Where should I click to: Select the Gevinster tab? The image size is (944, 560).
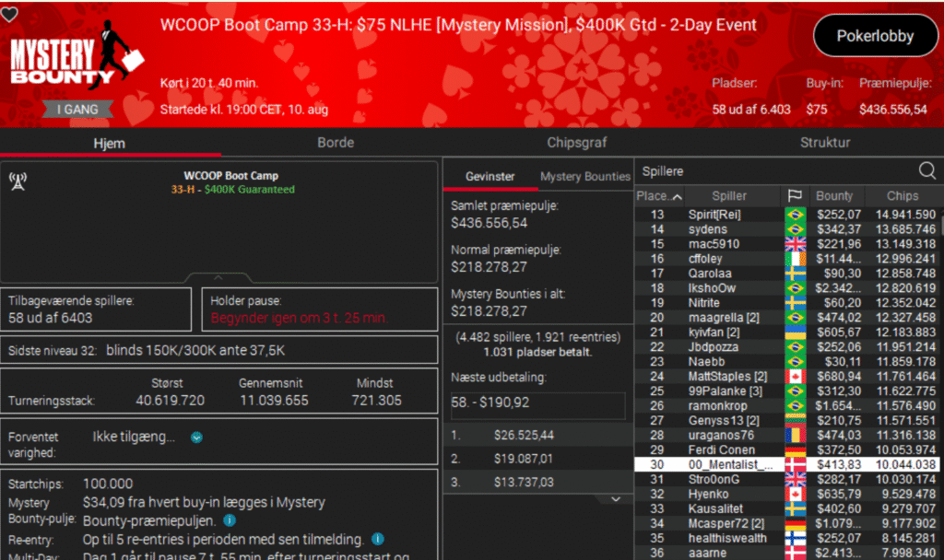490,177
